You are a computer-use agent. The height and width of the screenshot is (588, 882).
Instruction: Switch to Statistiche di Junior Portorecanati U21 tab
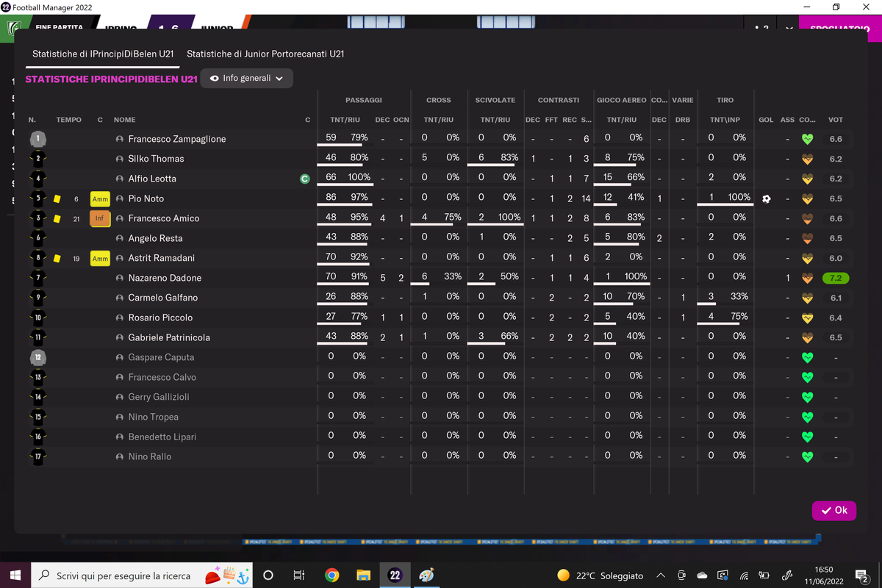(265, 54)
